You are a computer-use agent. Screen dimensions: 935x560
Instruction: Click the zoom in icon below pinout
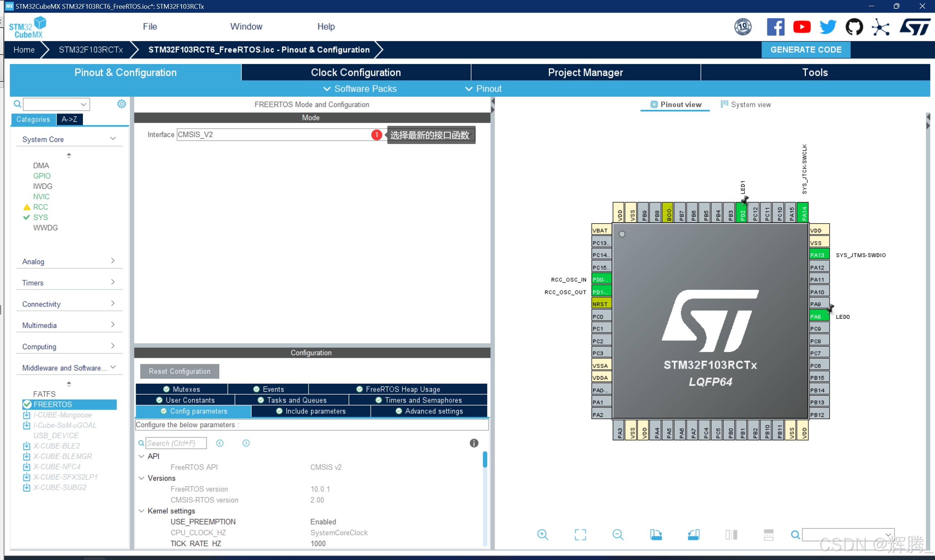(x=542, y=534)
